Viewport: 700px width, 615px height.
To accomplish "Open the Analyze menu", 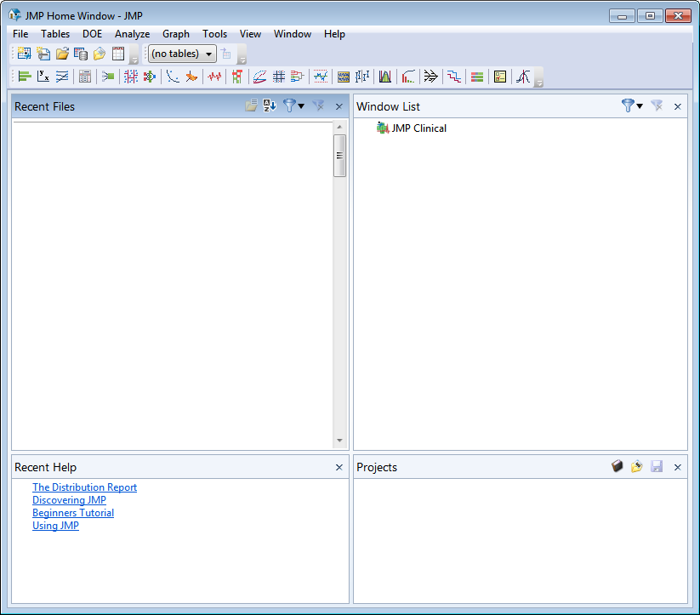I will [x=132, y=34].
